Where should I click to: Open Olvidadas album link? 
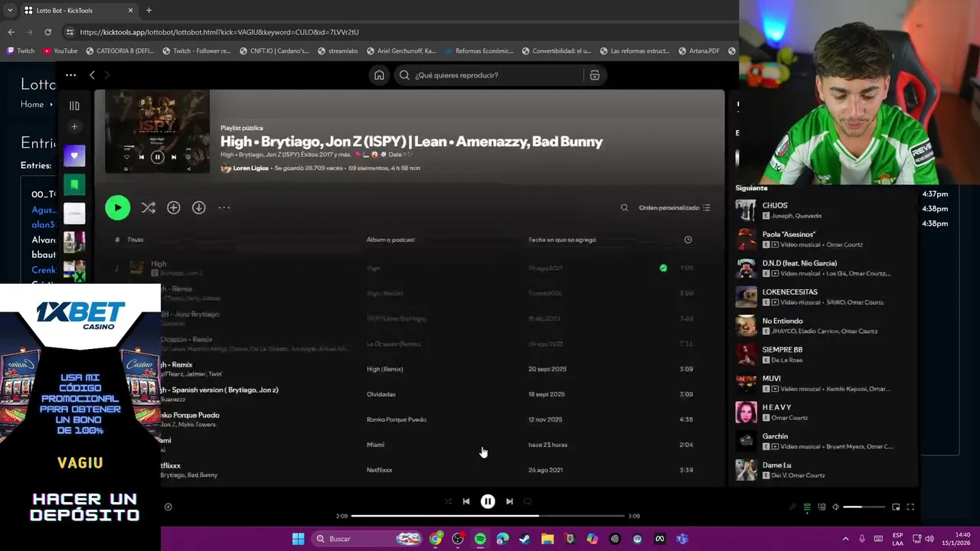[381, 394]
